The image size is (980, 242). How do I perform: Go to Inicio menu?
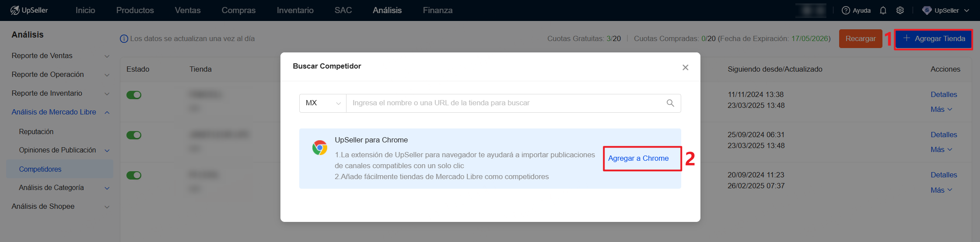tap(85, 10)
